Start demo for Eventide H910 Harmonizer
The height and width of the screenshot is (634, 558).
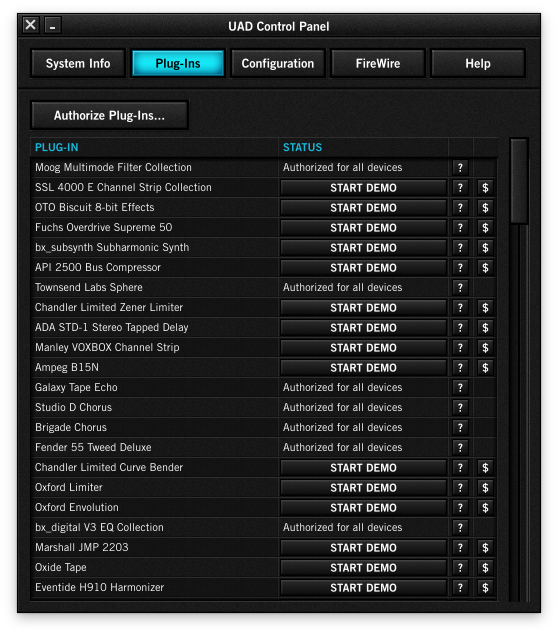pos(363,588)
